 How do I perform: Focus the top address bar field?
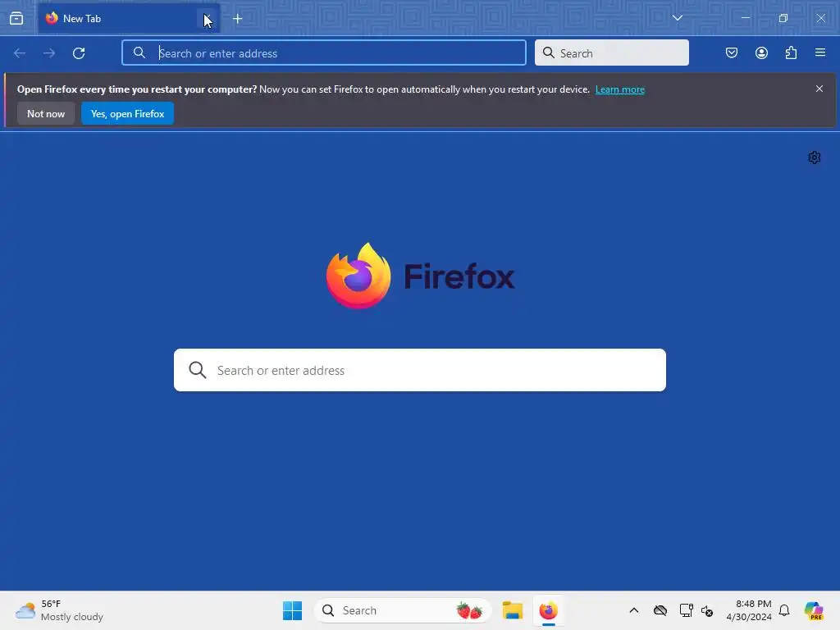click(323, 53)
